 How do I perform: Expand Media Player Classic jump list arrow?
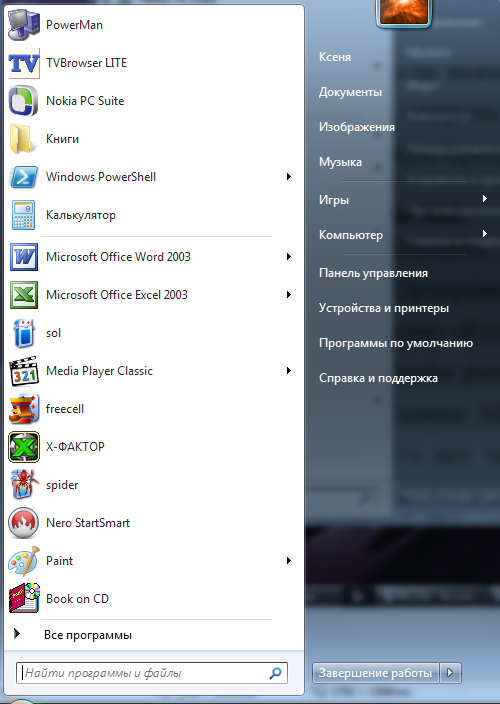(x=289, y=371)
